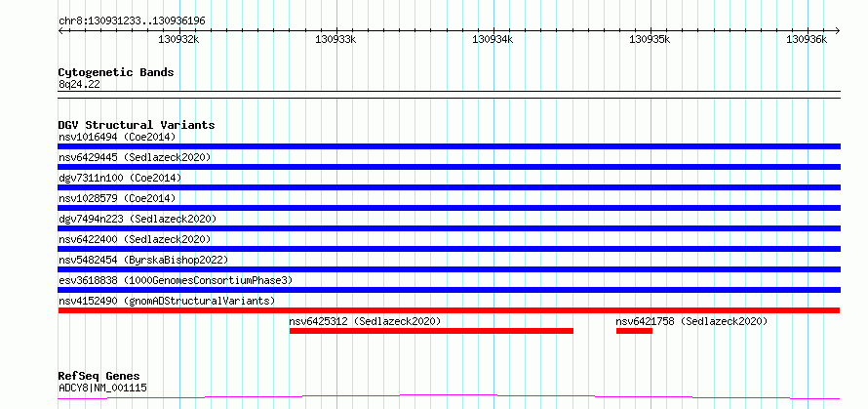
Task: Open variant dgv7494n223 (Sedlazeck2020) label
Action: click(x=138, y=219)
